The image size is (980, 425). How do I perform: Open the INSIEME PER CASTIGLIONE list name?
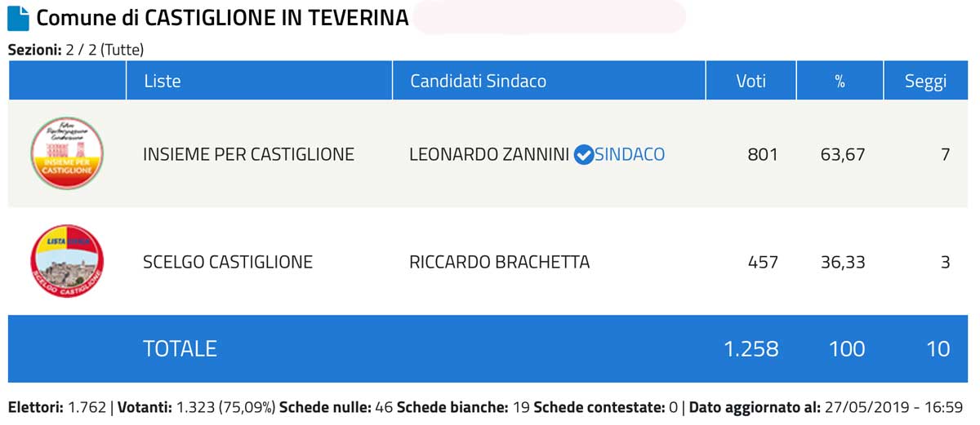click(x=248, y=154)
